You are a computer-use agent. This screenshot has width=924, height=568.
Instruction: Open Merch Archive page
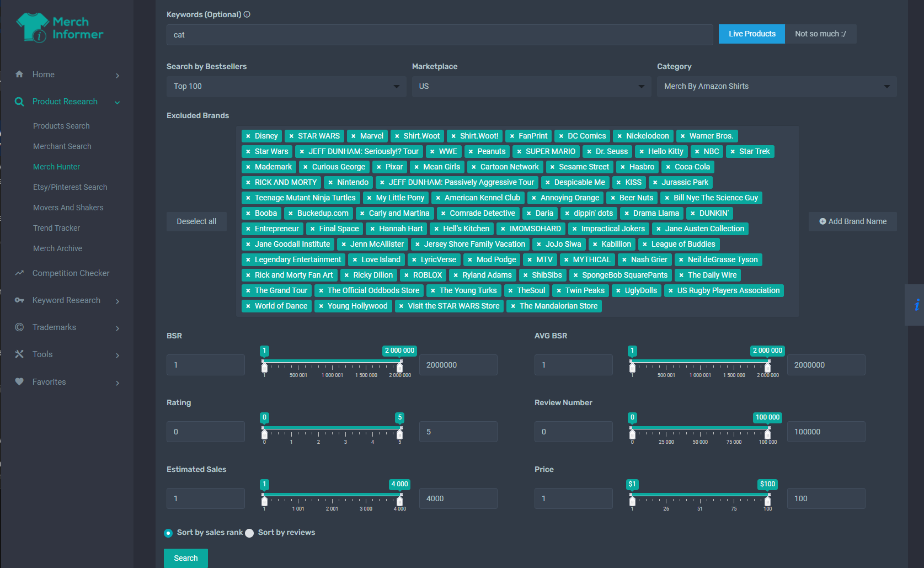(x=57, y=248)
